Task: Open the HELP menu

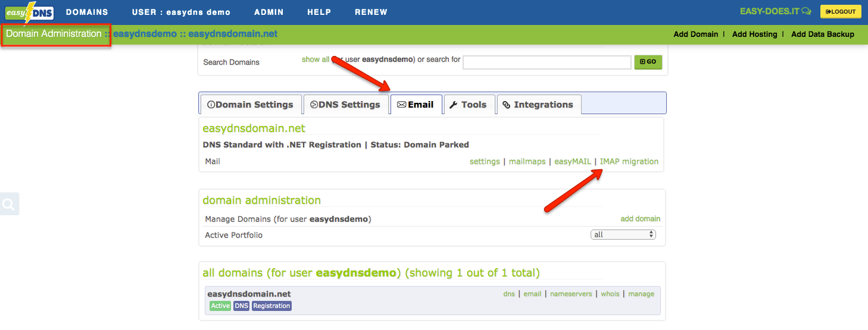Action: [x=319, y=12]
